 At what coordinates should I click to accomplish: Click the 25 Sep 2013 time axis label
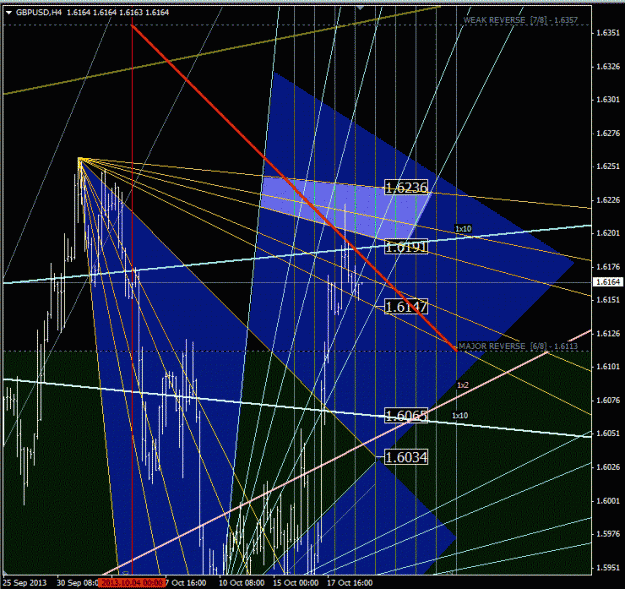point(25,583)
